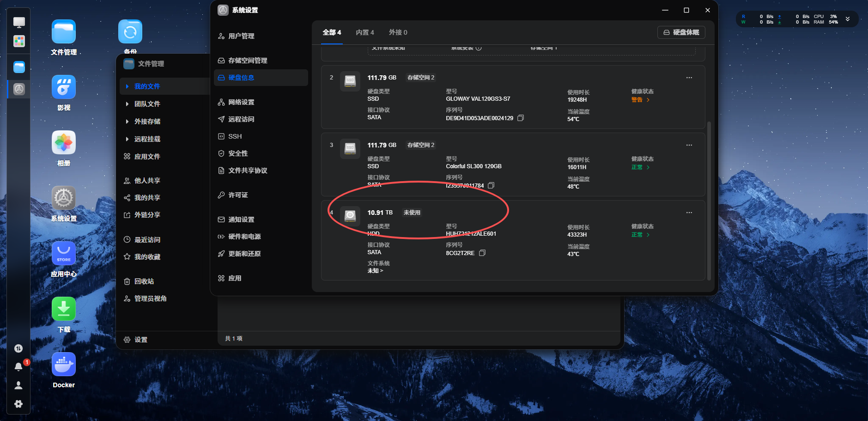Switch to the 外接 0 tab
The image size is (868, 421).
click(x=398, y=32)
